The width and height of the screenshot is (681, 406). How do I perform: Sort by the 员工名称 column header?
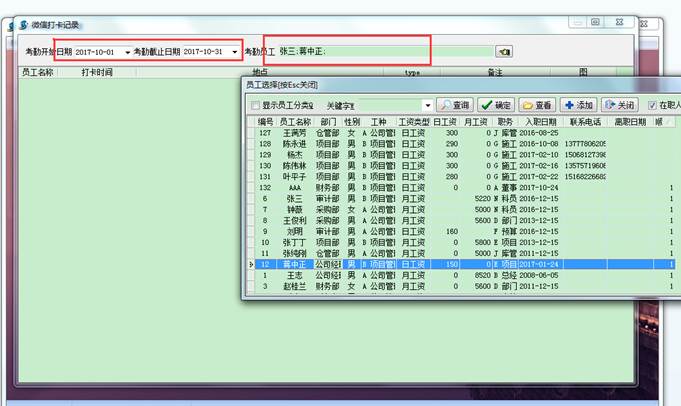(x=295, y=121)
